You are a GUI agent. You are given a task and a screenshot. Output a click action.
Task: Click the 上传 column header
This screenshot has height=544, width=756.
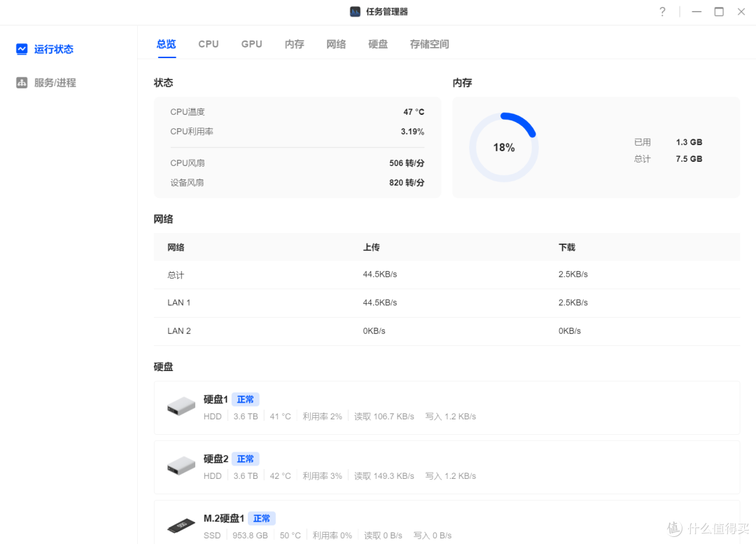pyautogui.click(x=371, y=247)
